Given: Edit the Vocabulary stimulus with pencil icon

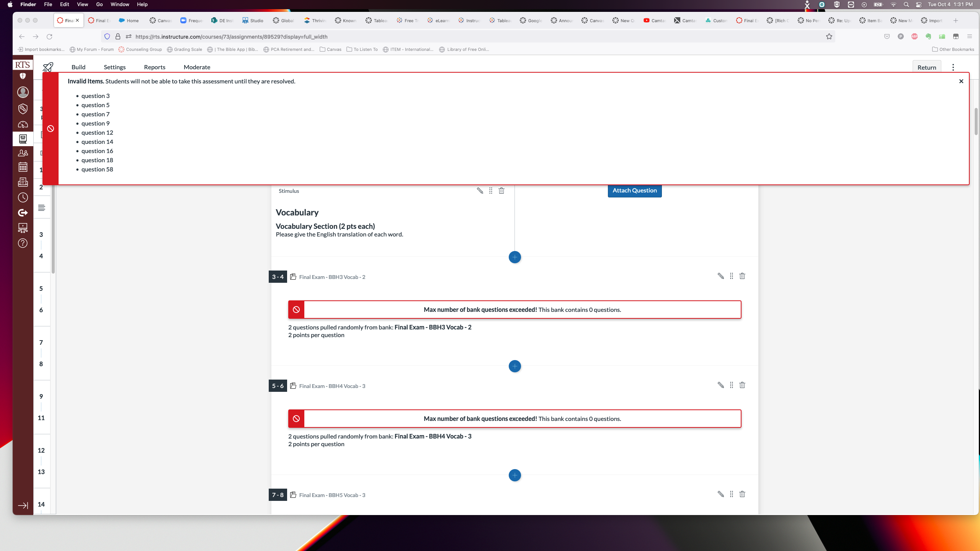Looking at the screenshot, I should click(x=480, y=191).
